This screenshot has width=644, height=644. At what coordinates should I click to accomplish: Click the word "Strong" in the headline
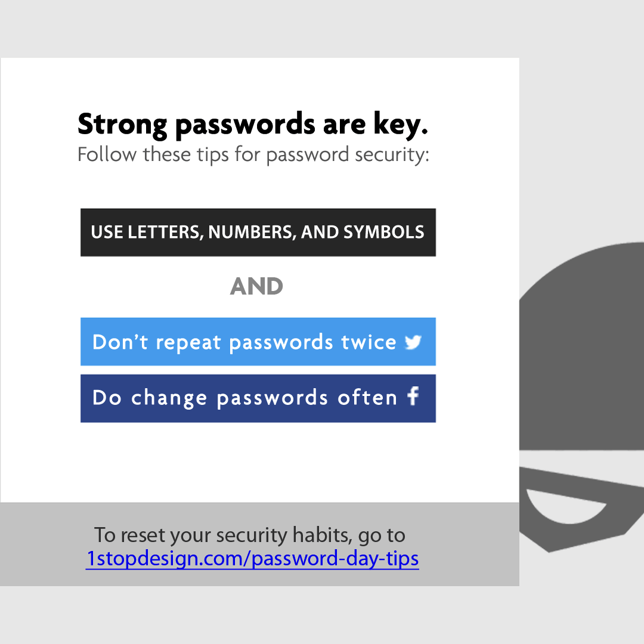point(123,124)
